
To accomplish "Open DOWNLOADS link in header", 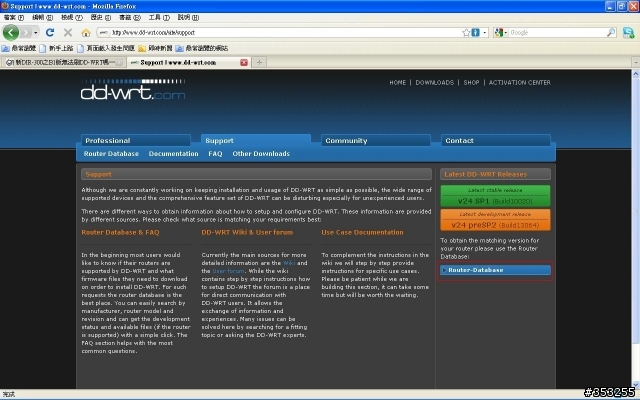I will [435, 82].
